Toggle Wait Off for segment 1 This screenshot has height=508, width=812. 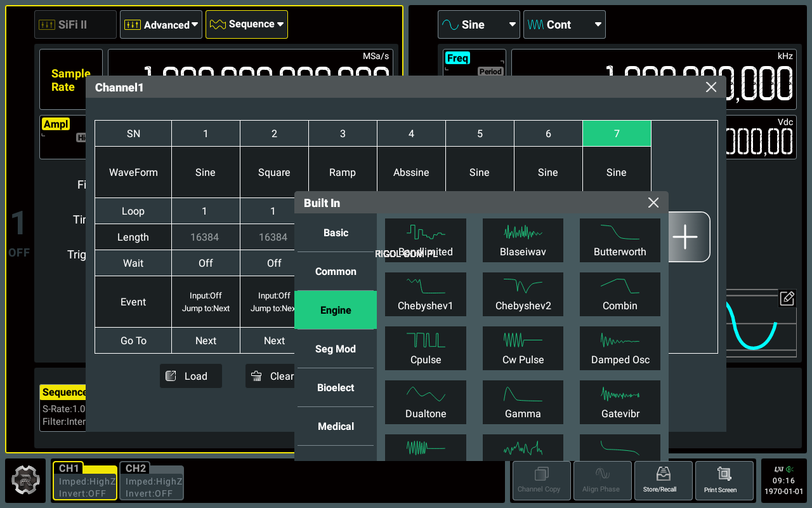pyautogui.click(x=206, y=263)
